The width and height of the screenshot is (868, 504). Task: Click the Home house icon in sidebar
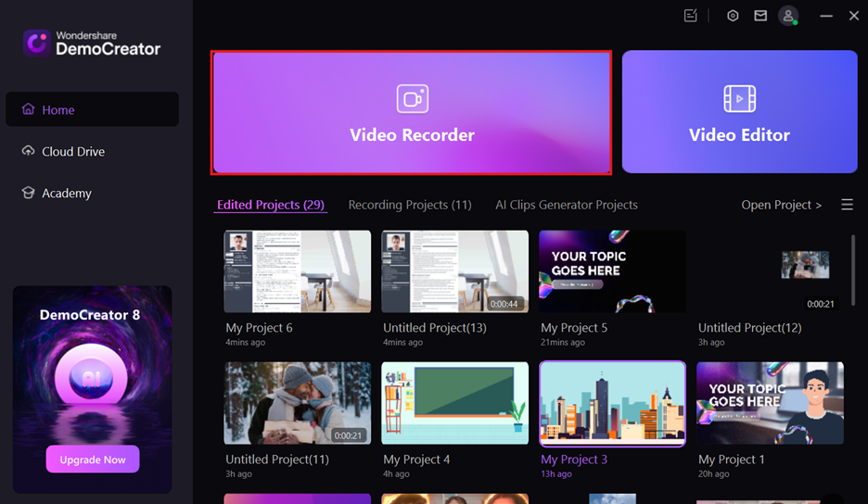pos(28,109)
